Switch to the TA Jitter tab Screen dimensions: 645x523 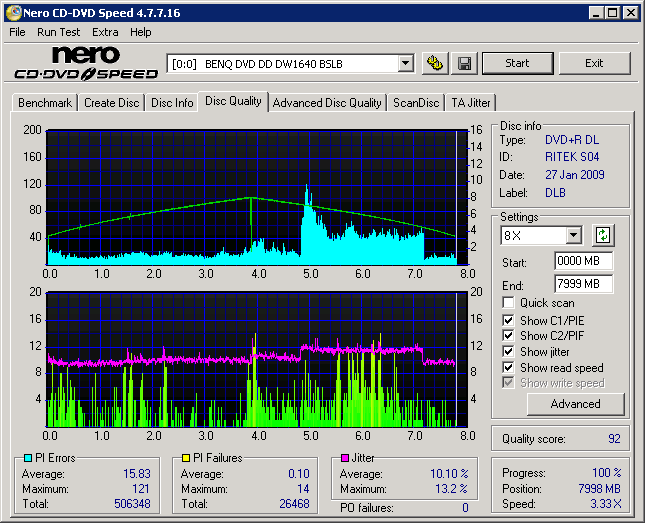tap(470, 102)
